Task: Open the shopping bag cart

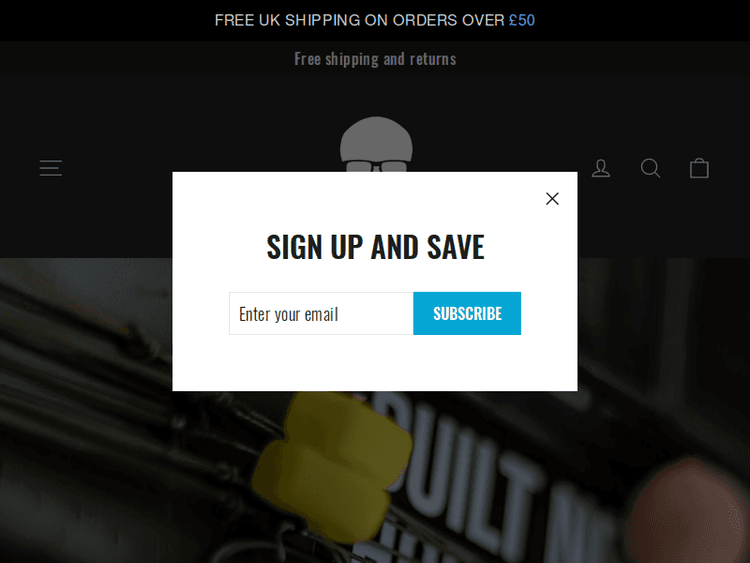Action: [x=699, y=168]
